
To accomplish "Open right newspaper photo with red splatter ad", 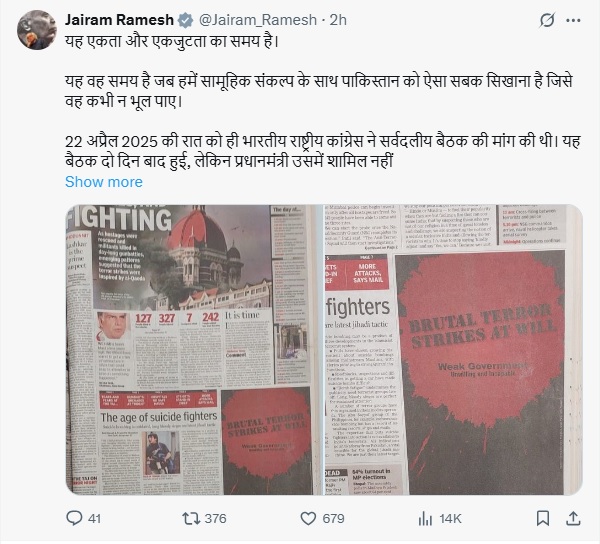I will pos(454,350).
